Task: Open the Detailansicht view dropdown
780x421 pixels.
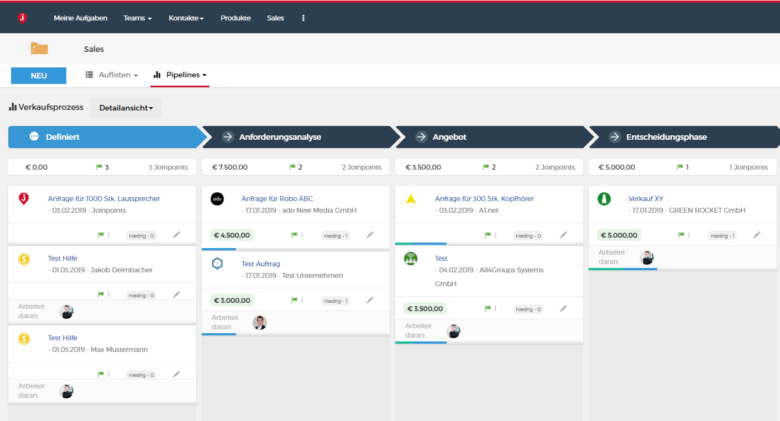Action: pyautogui.click(x=125, y=107)
